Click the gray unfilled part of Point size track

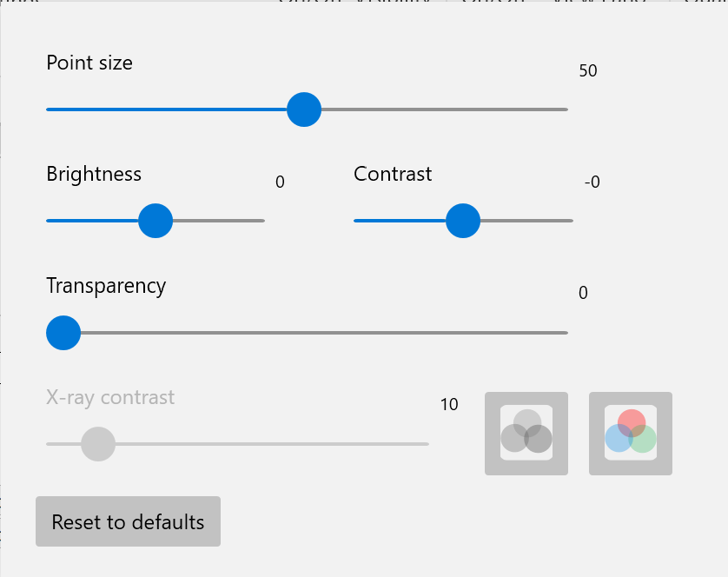pyautogui.click(x=443, y=109)
